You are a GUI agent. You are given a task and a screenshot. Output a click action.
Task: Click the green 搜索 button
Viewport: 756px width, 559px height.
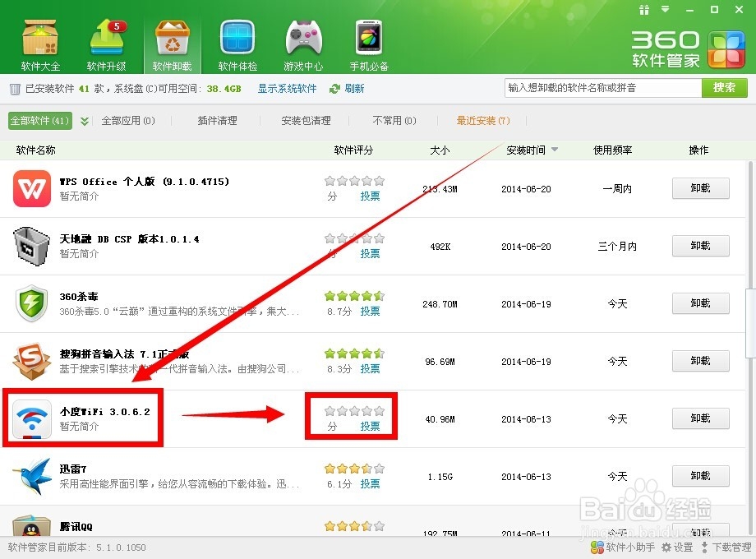click(724, 88)
